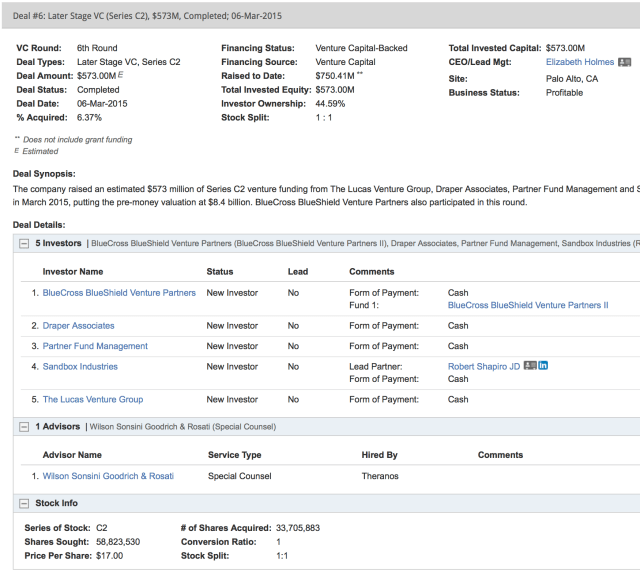Screen dimensions: 640x577
Task: Click the Status column header in investors table
Action: [x=219, y=271]
